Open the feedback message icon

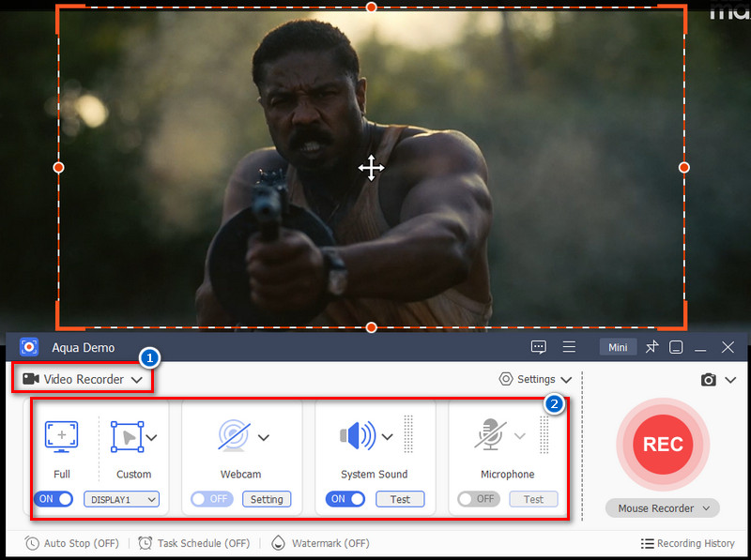[538, 346]
